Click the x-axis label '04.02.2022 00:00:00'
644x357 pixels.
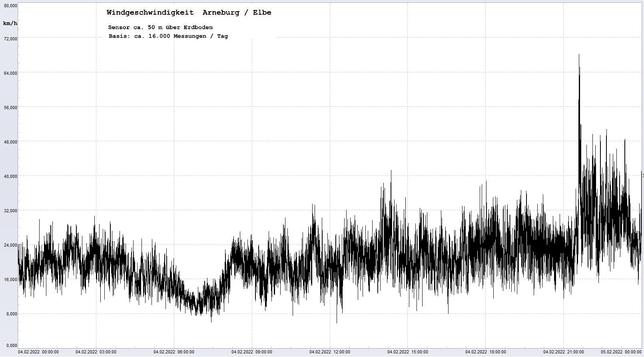click(x=38, y=352)
